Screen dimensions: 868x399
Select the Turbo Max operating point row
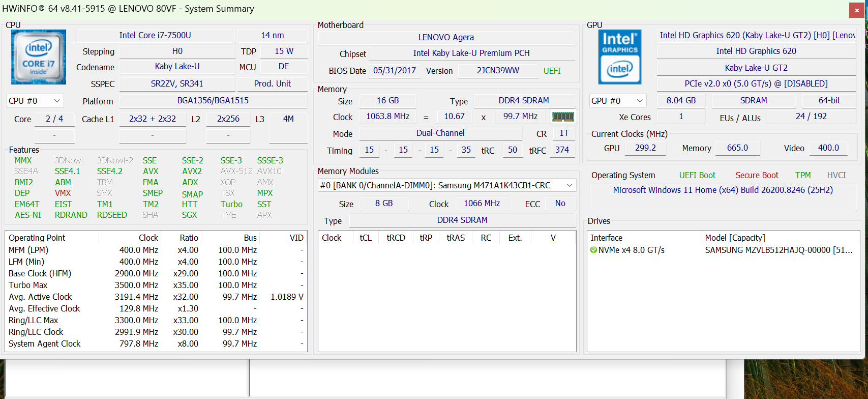pos(156,285)
